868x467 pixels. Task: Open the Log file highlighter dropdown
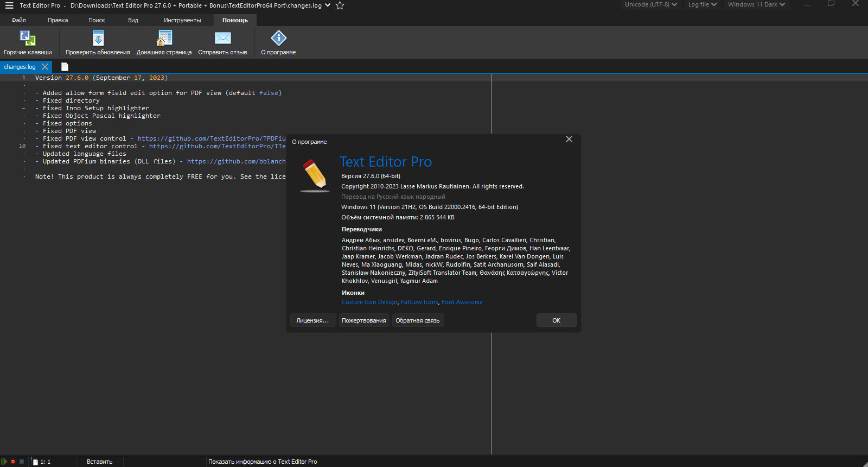point(702,4)
